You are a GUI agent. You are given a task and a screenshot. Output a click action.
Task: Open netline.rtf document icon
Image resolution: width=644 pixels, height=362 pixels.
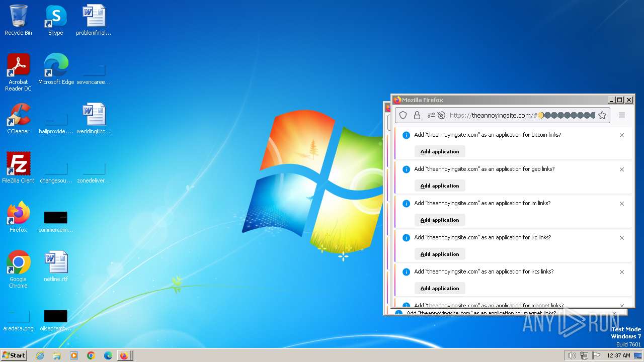point(56,266)
